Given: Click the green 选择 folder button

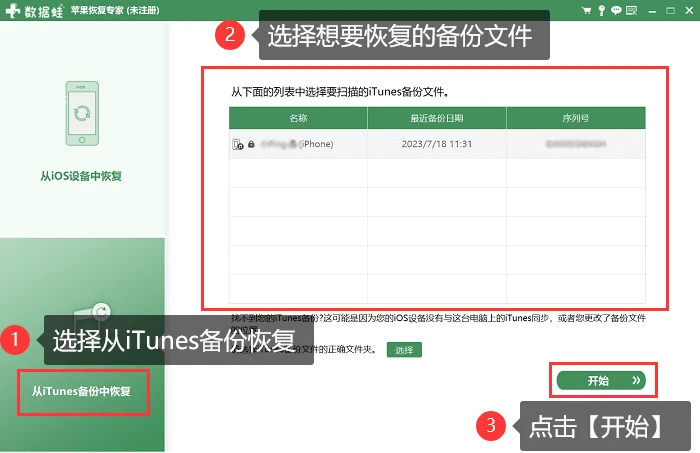Looking at the screenshot, I should click(404, 350).
